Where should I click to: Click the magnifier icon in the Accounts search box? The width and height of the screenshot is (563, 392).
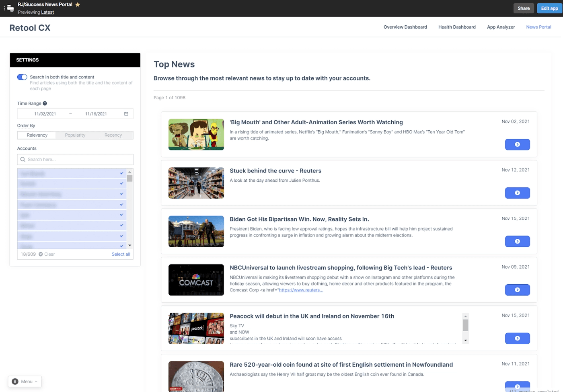[23, 160]
